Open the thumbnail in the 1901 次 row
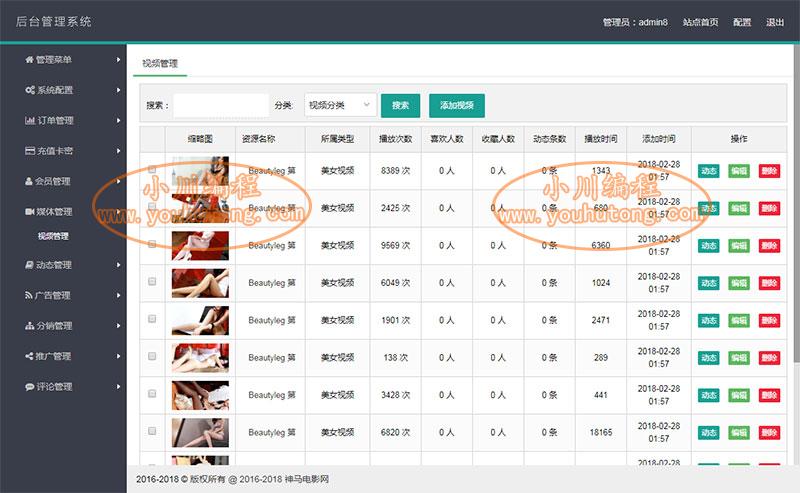The width and height of the screenshot is (800, 493). [x=200, y=321]
